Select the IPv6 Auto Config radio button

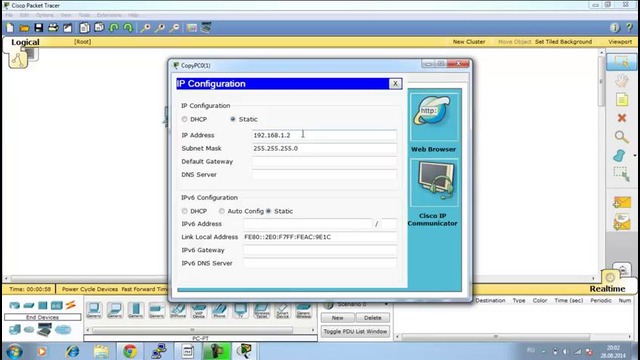[x=222, y=211]
